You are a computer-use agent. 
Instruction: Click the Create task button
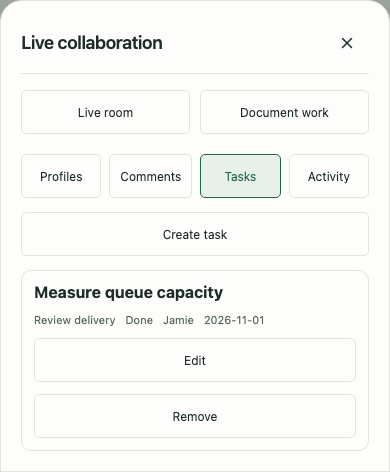click(x=195, y=234)
